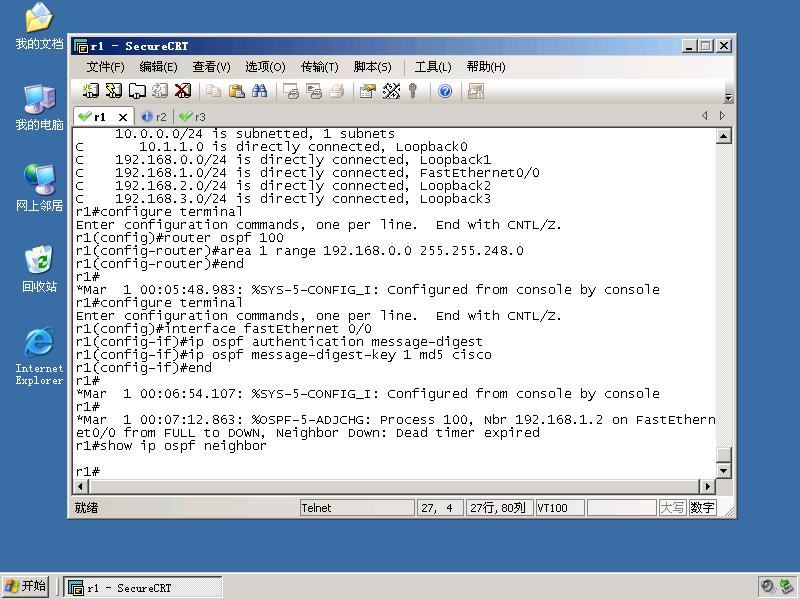
Task: Open the 传输(T) menu
Action: [x=319, y=67]
